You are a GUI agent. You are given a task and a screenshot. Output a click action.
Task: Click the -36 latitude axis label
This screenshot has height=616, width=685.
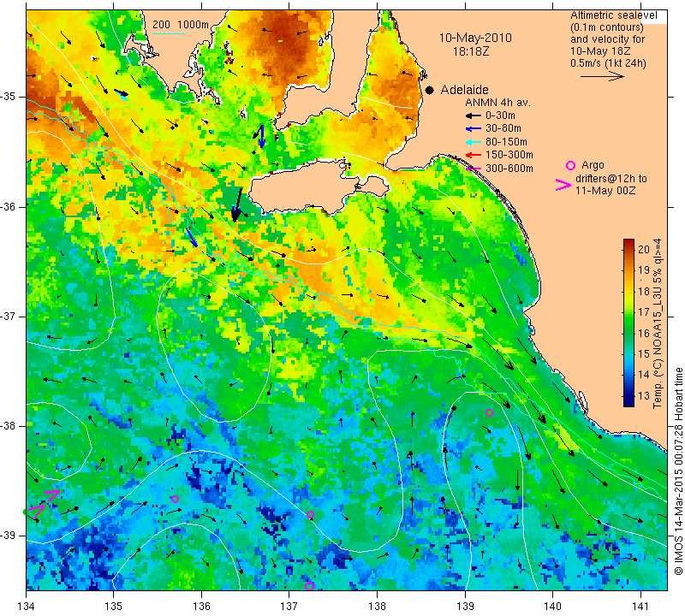[8, 206]
